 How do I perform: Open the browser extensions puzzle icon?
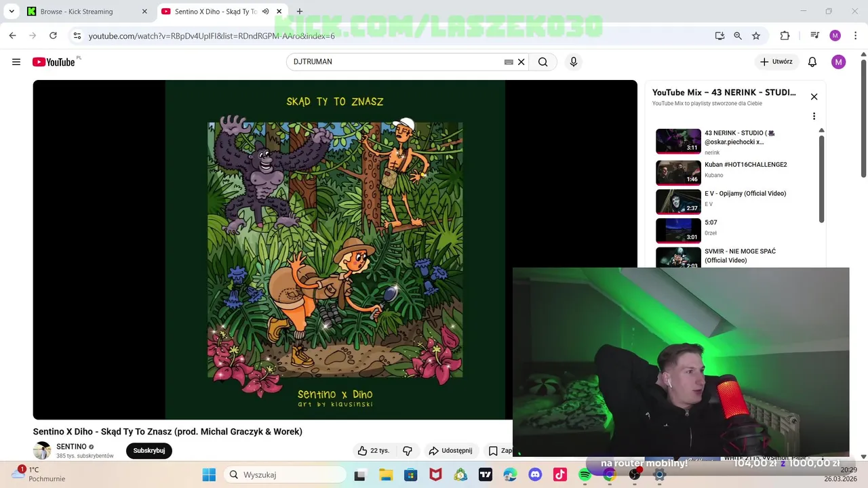click(x=785, y=36)
